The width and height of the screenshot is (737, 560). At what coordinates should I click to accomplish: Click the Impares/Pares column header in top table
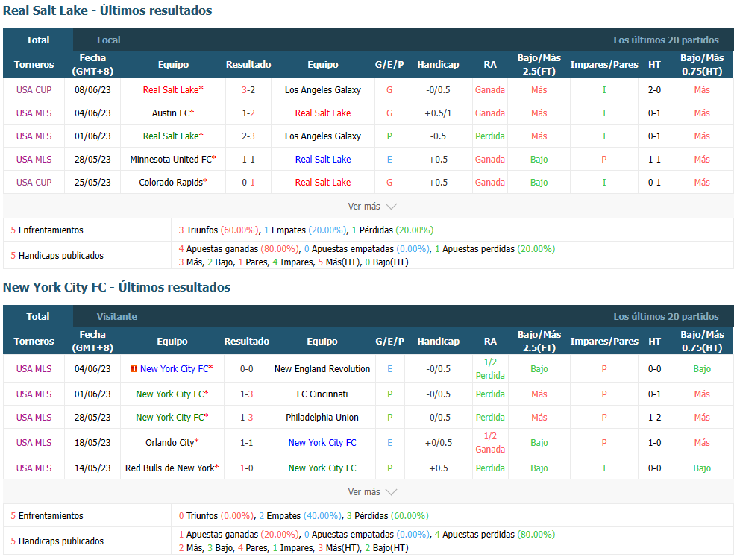tap(604, 64)
